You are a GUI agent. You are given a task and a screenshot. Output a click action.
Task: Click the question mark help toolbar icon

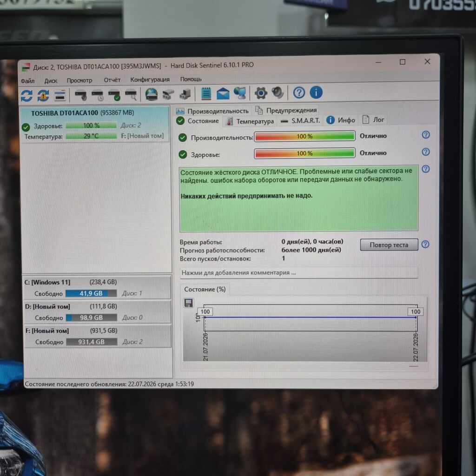click(x=299, y=93)
